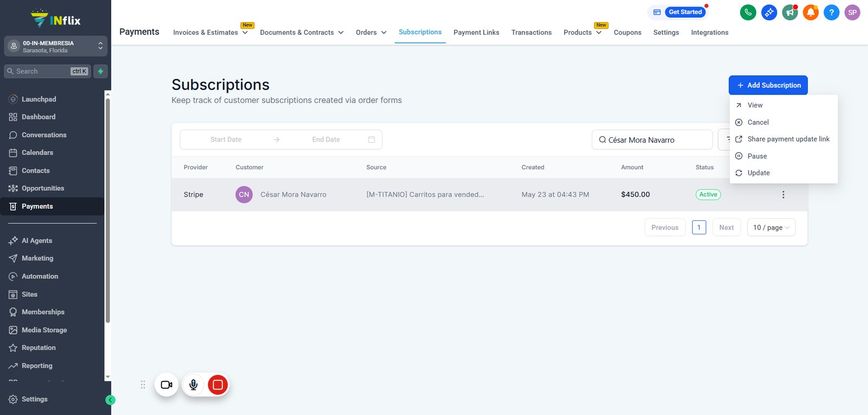
Task: Open the three-dot menu for Stripe row
Action: [783, 195]
